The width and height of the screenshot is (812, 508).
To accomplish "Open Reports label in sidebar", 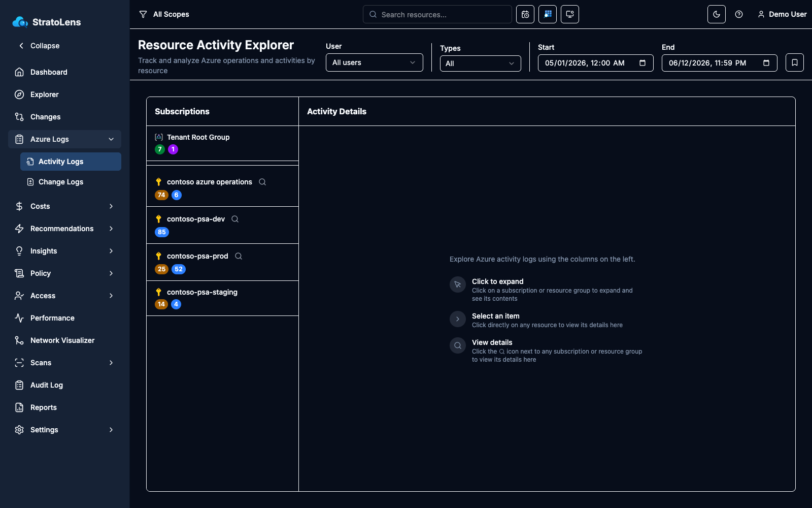I will (x=44, y=407).
